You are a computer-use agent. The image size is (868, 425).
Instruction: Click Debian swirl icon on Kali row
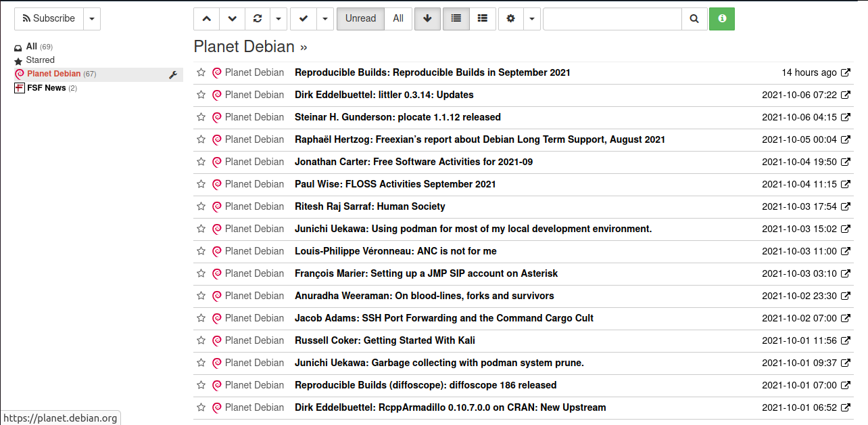pyautogui.click(x=217, y=340)
